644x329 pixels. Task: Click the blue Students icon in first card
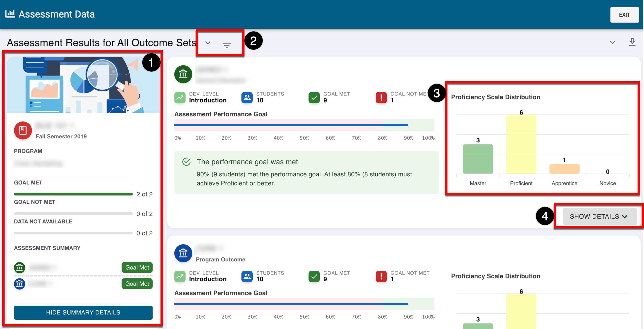247,98
